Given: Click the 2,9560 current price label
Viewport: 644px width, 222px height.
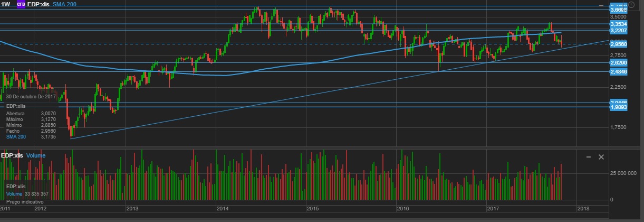Looking at the screenshot, I should pos(618,44).
